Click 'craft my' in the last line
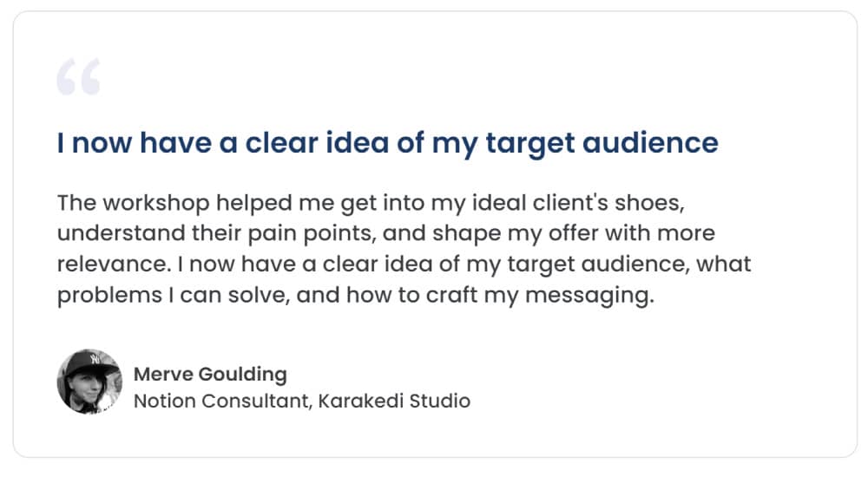868x496 pixels. point(472,296)
